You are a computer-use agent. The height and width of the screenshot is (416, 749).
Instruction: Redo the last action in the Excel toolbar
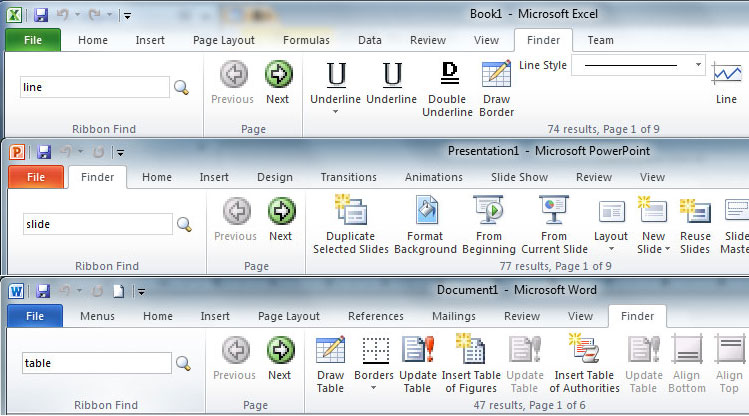pos(95,15)
